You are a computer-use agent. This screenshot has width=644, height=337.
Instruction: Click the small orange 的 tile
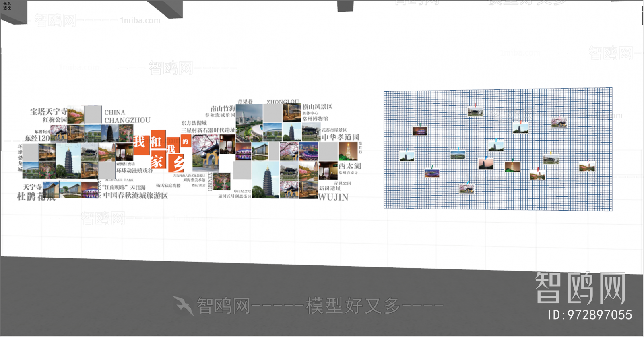[x=185, y=141]
